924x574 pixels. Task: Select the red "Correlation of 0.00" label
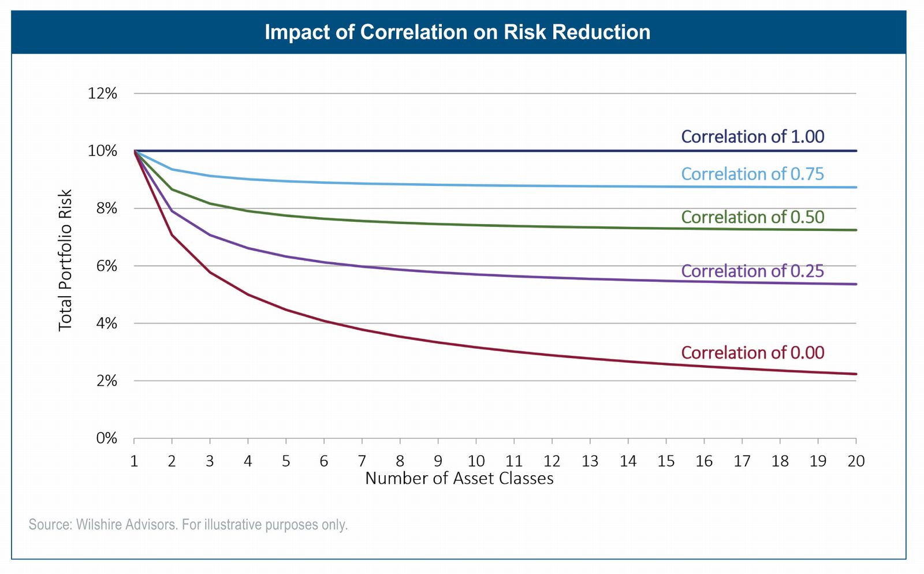[x=752, y=352]
